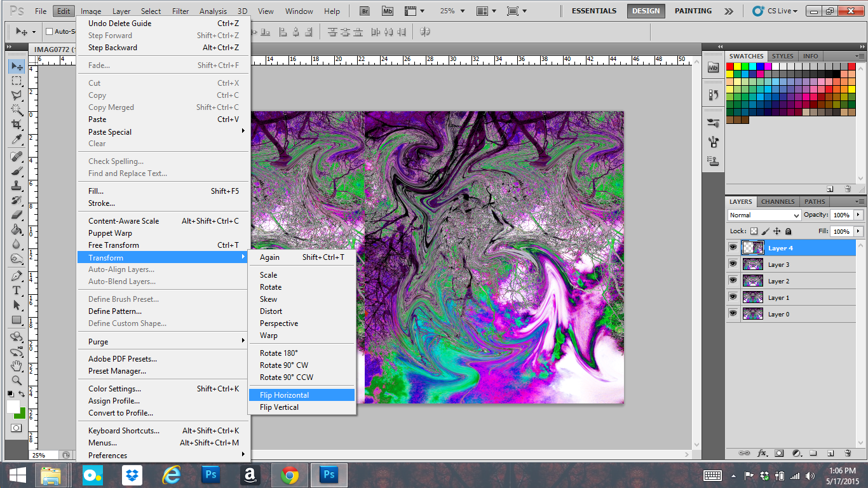Hide Layer 4 using its eye icon
Image resolution: width=868 pixels, height=488 pixels.
733,248
